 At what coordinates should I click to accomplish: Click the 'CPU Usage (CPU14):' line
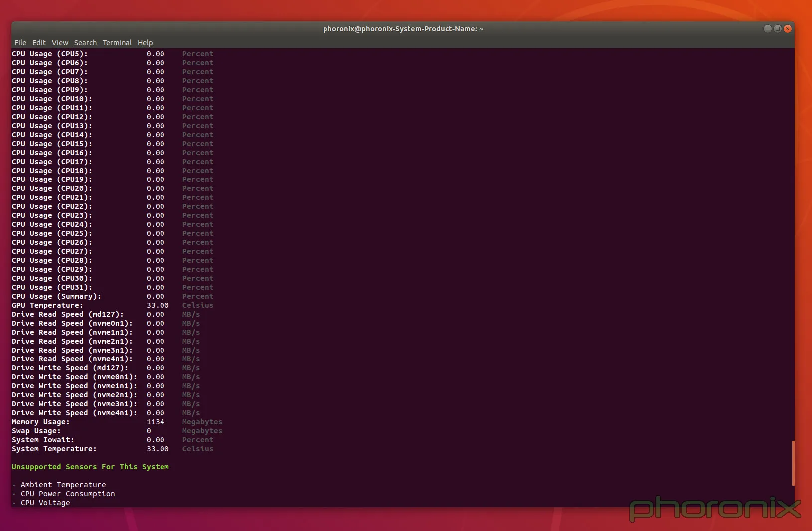tap(113, 135)
